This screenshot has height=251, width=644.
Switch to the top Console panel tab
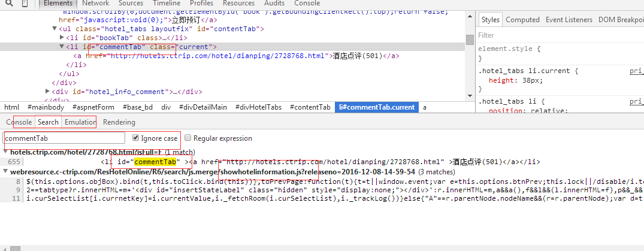click(x=307, y=3)
